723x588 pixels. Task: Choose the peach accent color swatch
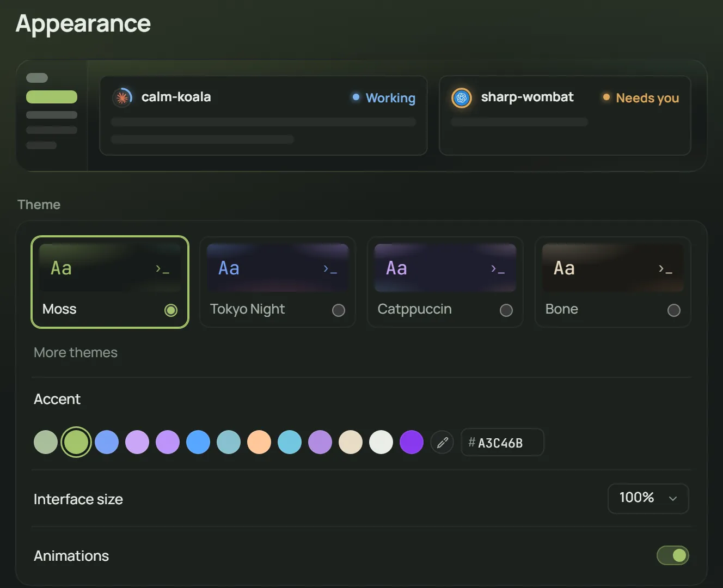259,442
